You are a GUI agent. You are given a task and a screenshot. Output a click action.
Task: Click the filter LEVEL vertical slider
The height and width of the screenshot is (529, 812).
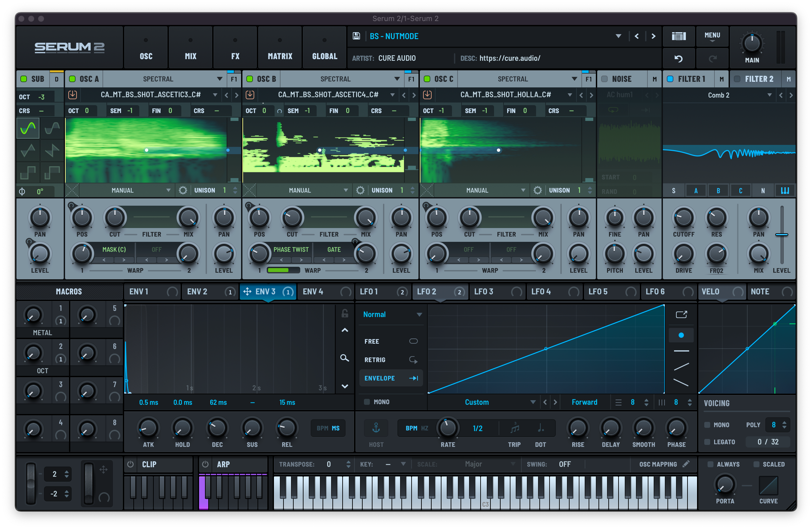(x=781, y=235)
